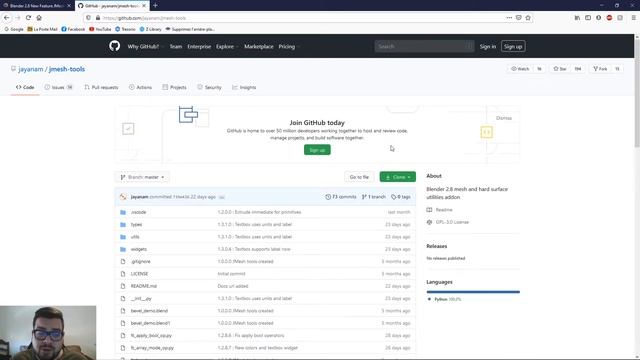This screenshot has height=360, width=640.
Task: Click the Watch button
Action: click(520, 69)
